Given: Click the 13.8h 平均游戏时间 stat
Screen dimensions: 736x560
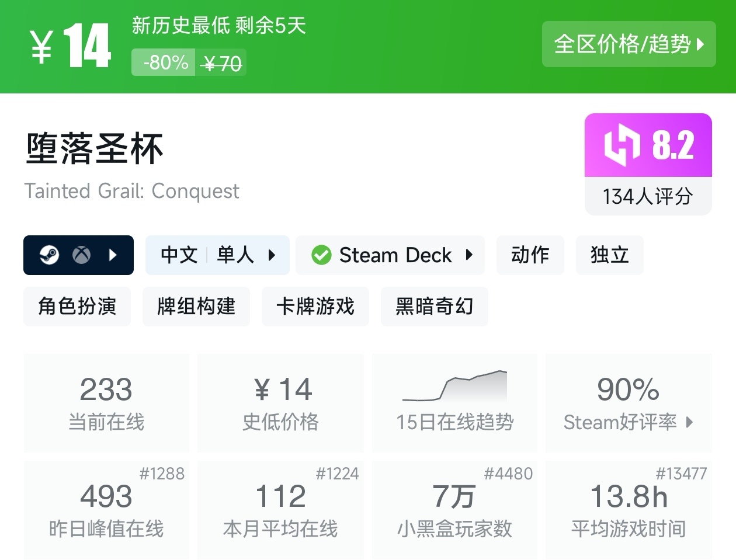Looking at the screenshot, I should coord(629,510).
